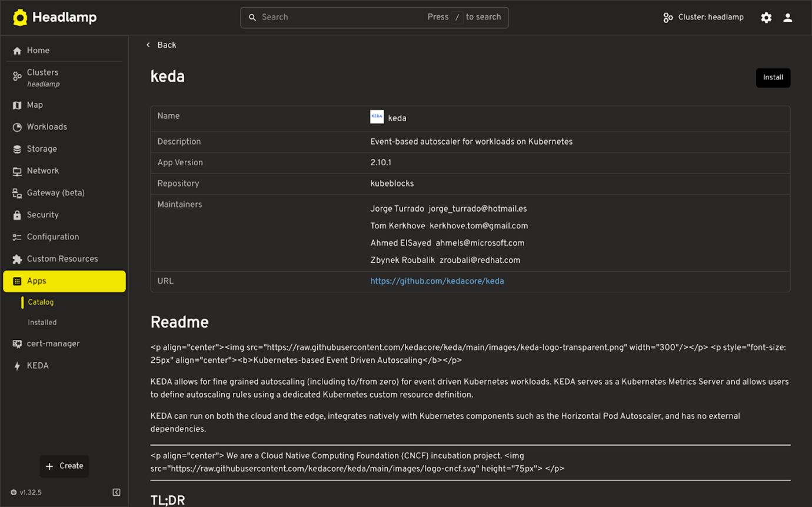Image resolution: width=812 pixels, height=507 pixels.
Task: Click the Readme heading
Action: click(x=179, y=322)
